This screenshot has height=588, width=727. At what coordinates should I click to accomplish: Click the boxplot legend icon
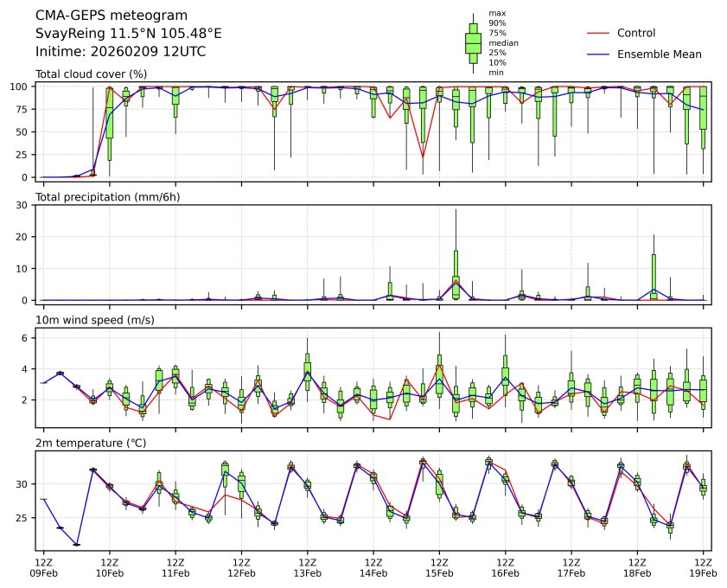[473, 42]
